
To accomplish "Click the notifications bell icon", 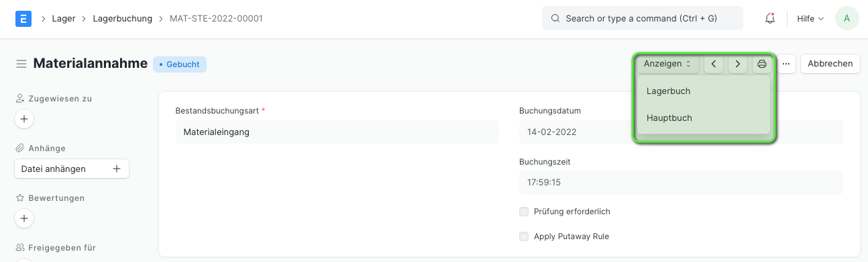I will coord(770,19).
